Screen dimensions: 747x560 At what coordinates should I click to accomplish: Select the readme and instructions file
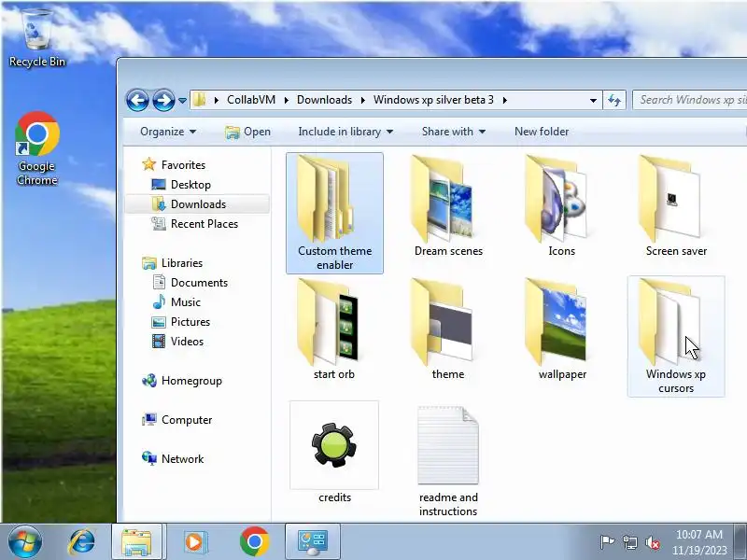pos(448,459)
